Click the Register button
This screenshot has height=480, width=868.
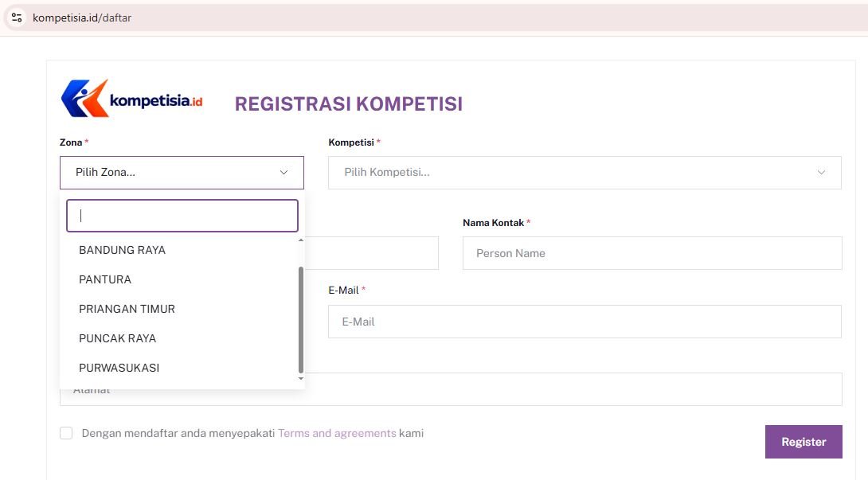click(x=803, y=442)
